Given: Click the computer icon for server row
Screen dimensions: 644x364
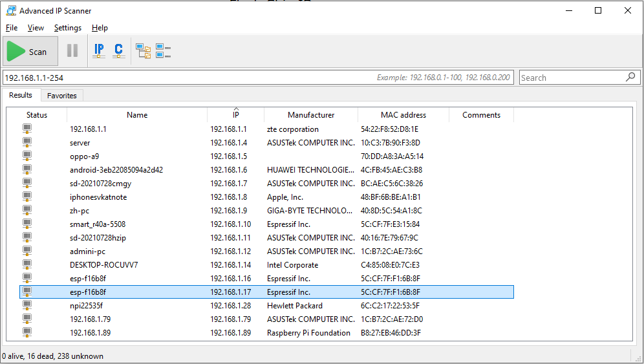Looking at the screenshot, I should point(27,142).
